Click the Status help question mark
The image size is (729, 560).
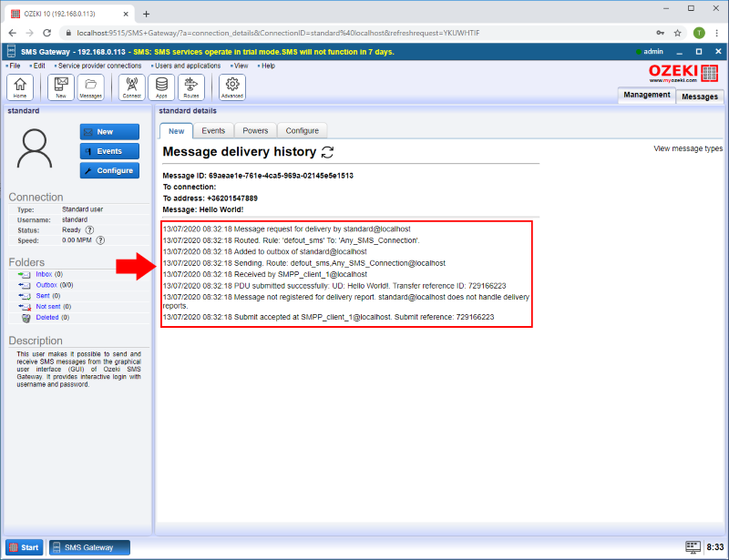coord(89,230)
